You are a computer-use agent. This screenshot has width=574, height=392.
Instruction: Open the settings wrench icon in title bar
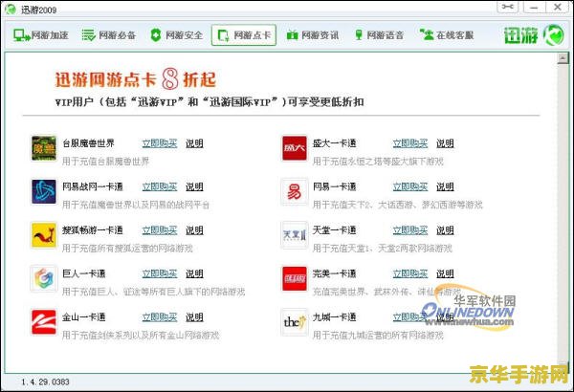click(x=507, y=7)
